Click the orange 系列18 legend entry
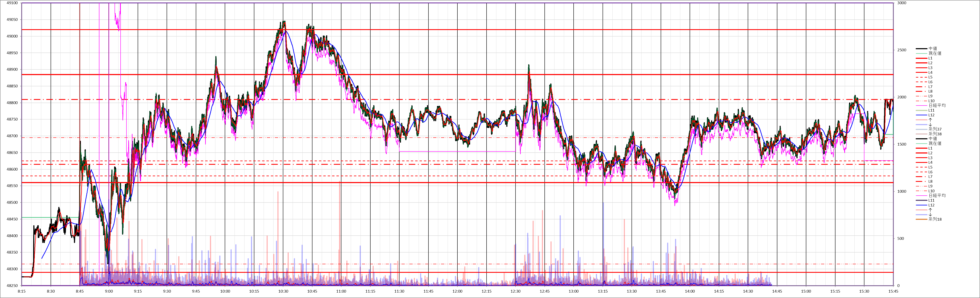This screenshot has height=298, width=980. click(x=935, y=219)
